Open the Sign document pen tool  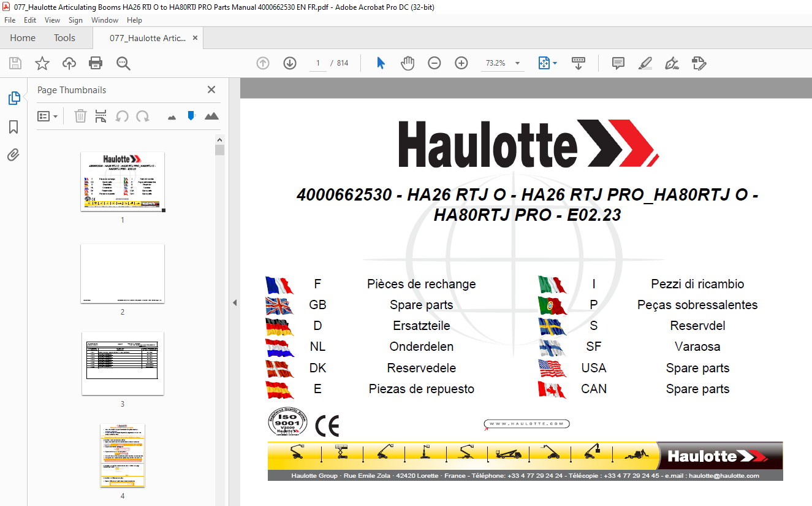tap(672, 63)
